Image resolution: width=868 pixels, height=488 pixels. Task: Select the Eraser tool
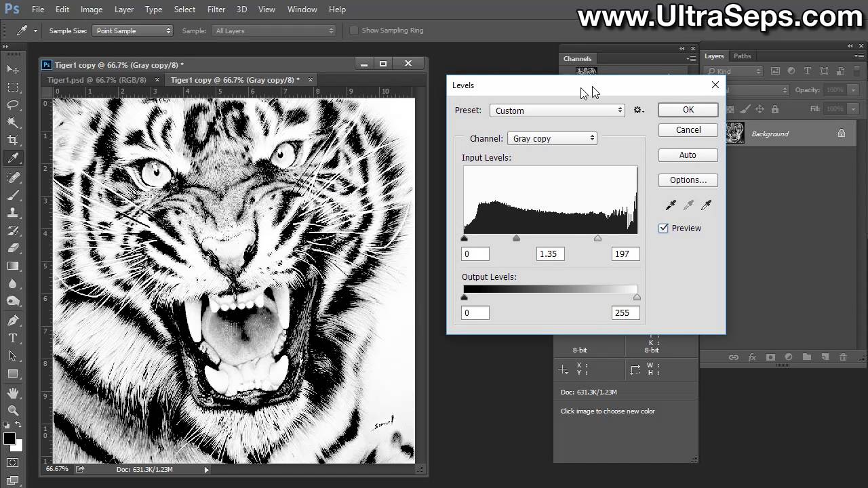[x=13, y=247]
